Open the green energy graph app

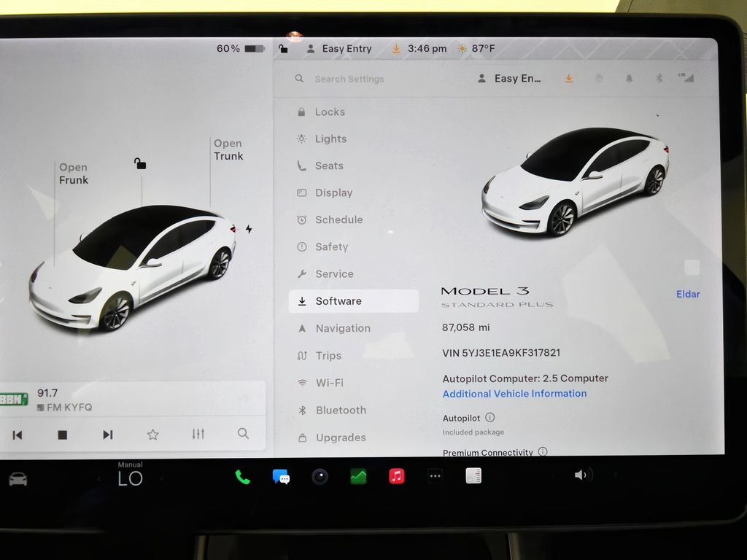(358, 476)
